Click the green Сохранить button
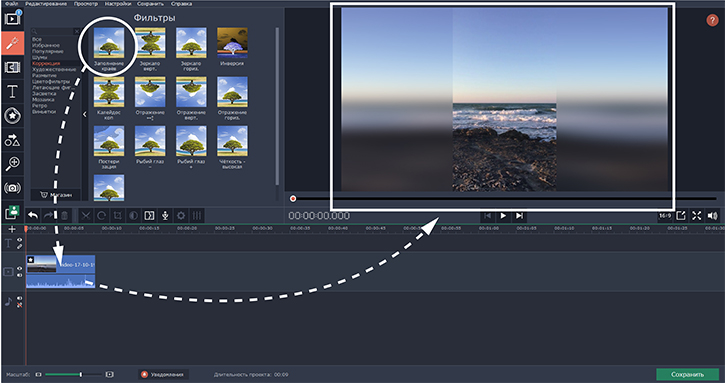This screenshot has height=383, width=728. point(687,374)
